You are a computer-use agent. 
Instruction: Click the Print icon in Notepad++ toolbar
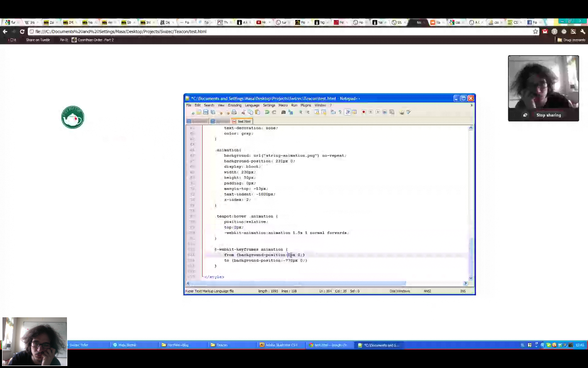[234, 112]
